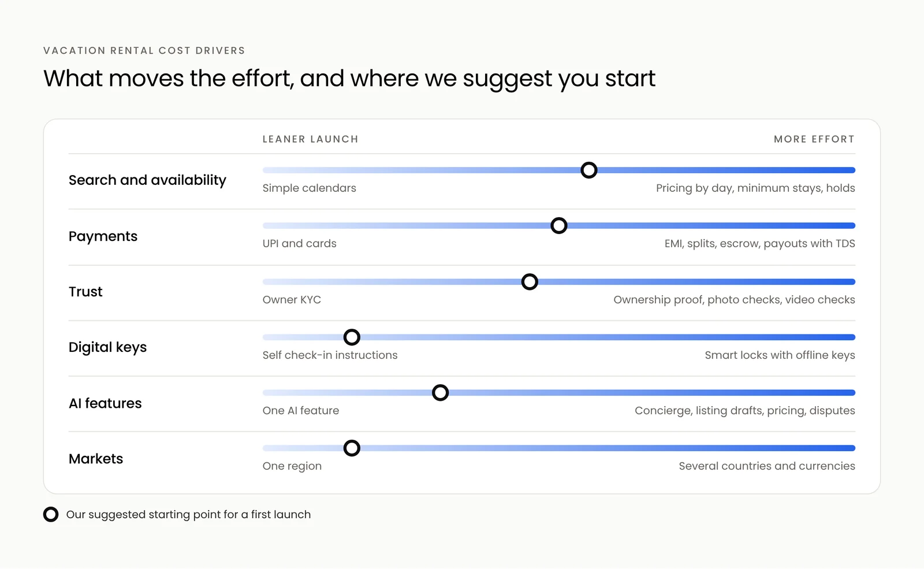Viewport: 924px width, 569px height.
Task: Click the Search and availability slider handle
Action: click(588, 170)
